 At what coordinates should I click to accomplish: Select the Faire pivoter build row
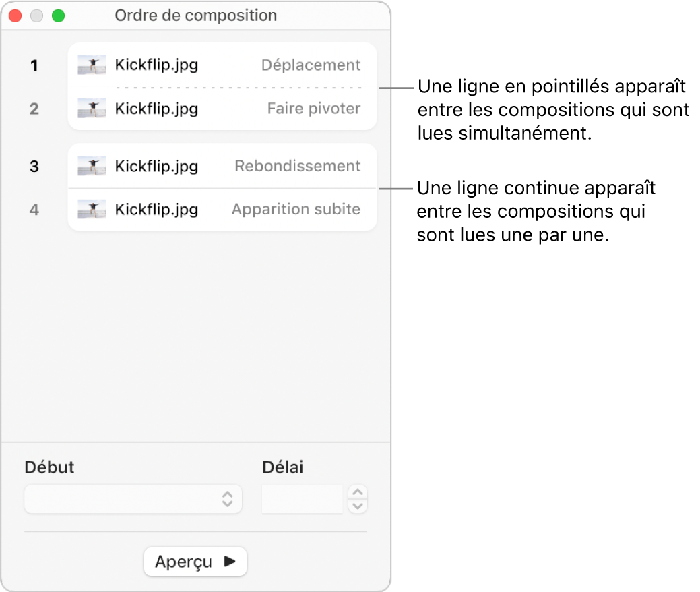[222, 109]
